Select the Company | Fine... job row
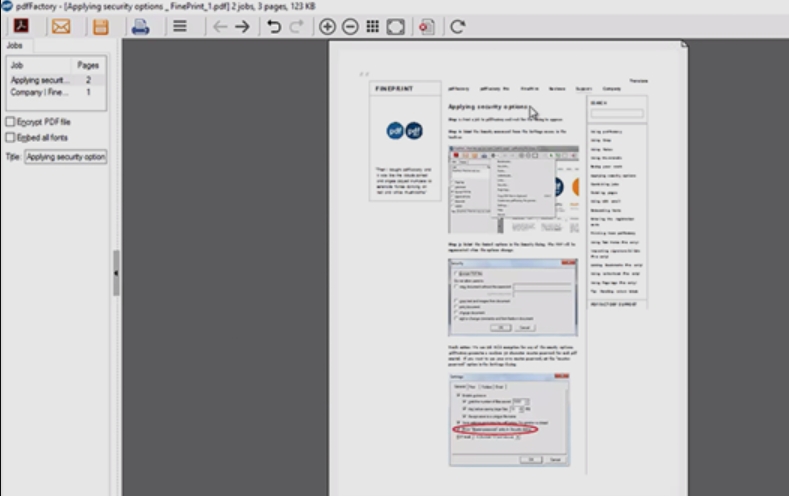Viewport: 789px width, 496px height. coord(56,92)
